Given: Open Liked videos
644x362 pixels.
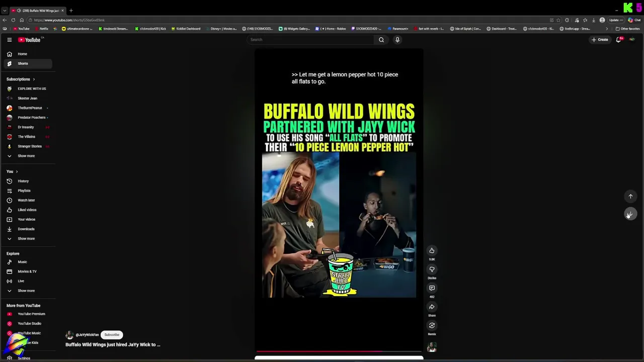Looking at the screenshot, I should click(28, 210).
